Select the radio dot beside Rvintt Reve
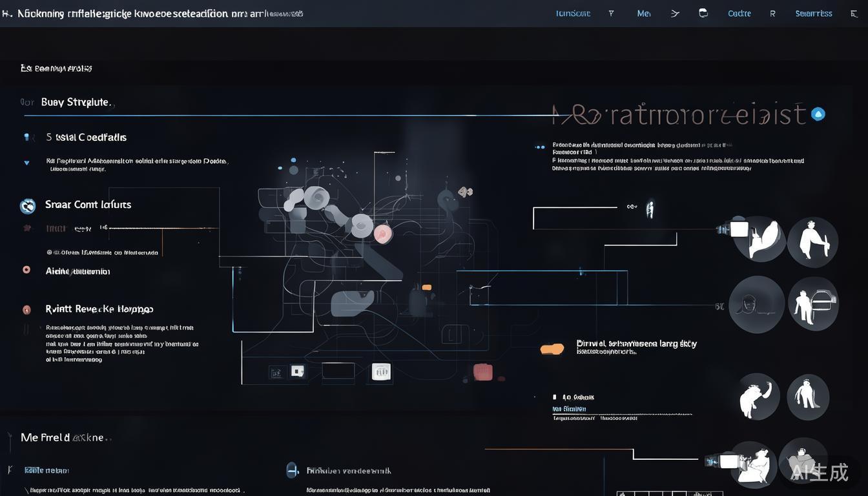The height and width of the screenshot is (496, 868). 26,309
